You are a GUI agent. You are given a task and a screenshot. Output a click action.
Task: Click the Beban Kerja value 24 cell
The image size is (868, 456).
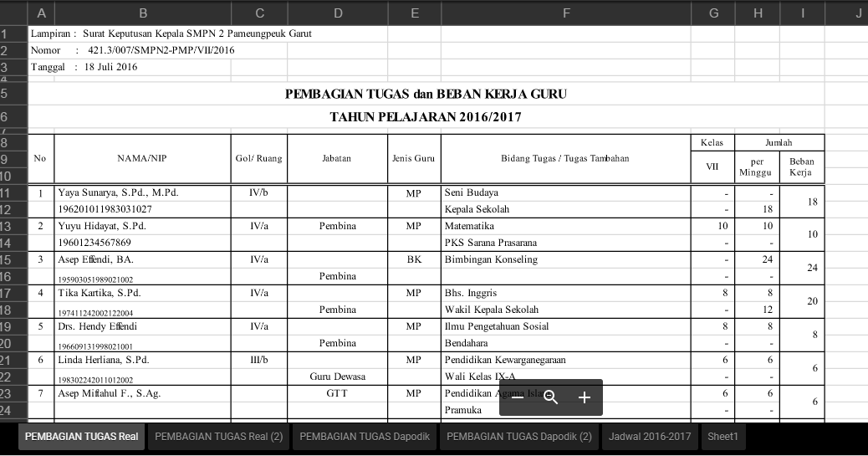click(x=802, y=269)
